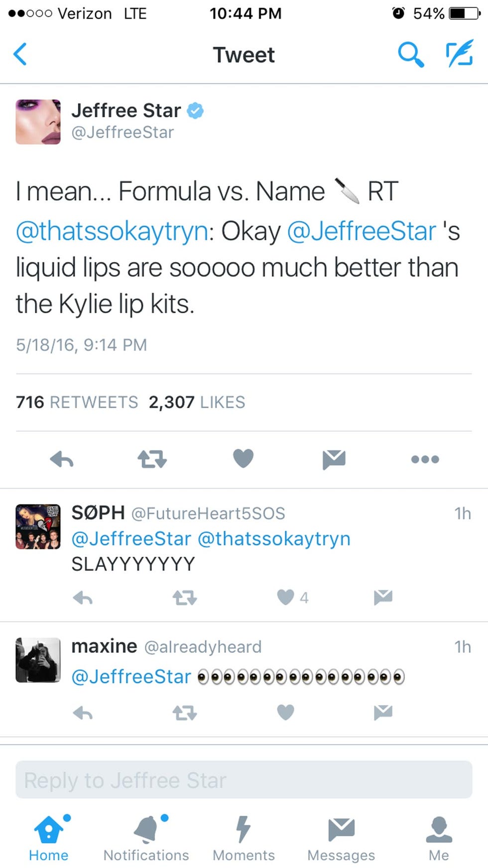The image size is (488, 868).
Task: View the 2,307 likes list
Action: (x=197, y=402)
